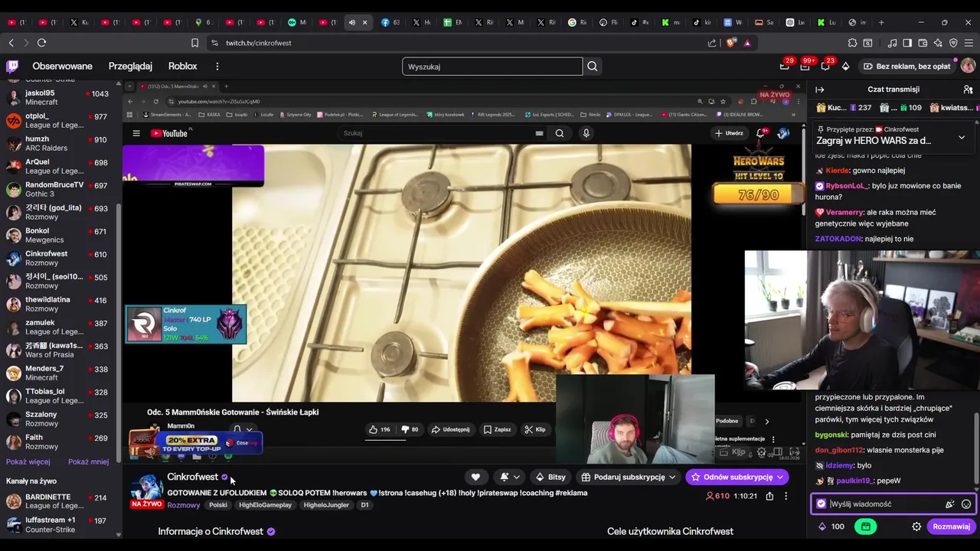Click the browser VPN shield icon
This screenshot has height=551, width=980.
tap(953, 43)
